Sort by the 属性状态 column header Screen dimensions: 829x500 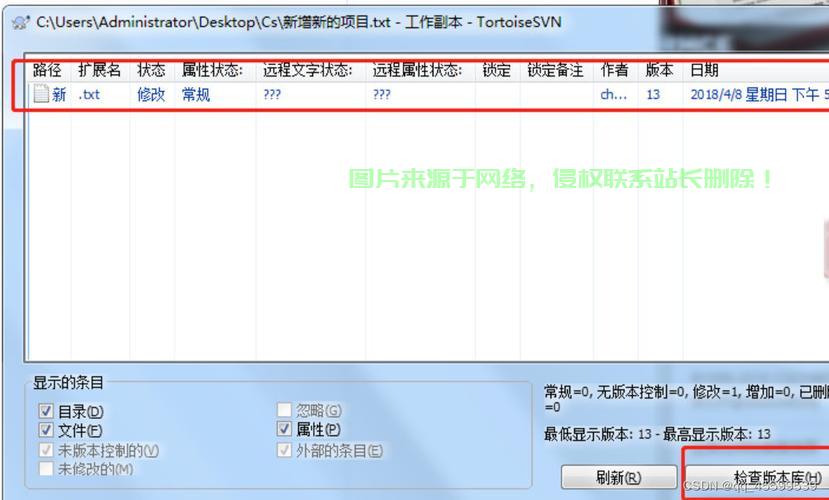(213, 70)
